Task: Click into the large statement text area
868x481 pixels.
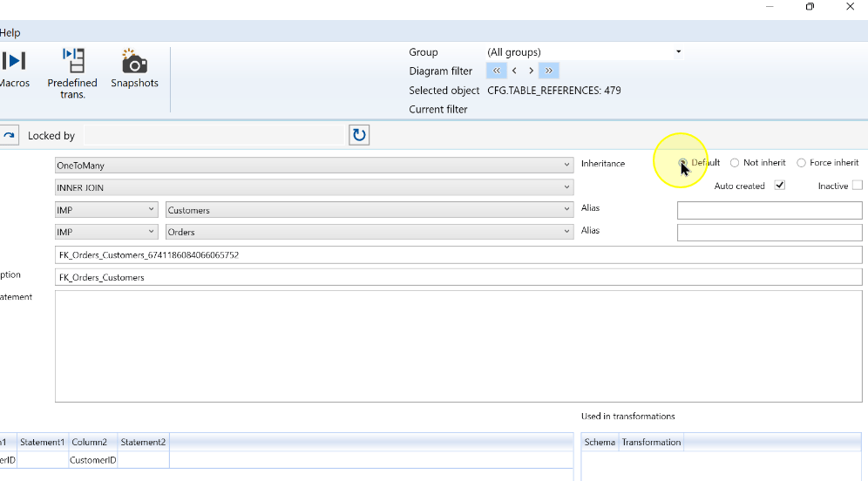Action: pyautogui.click(x=458, y=347)
